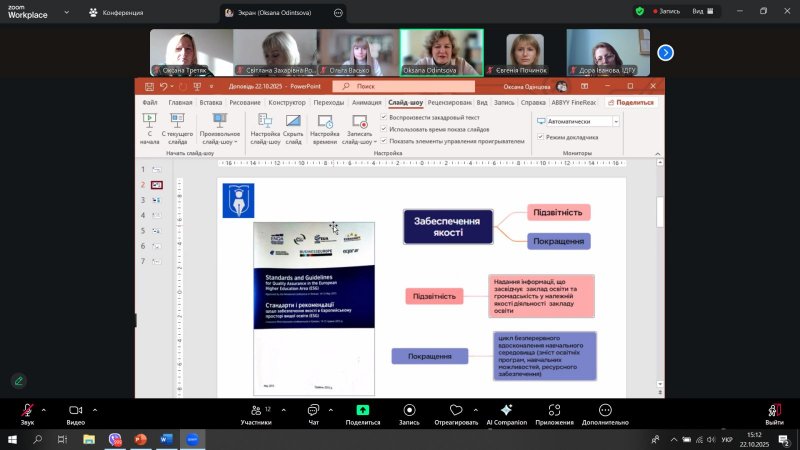Launch the AI Companion
The height and width of the screenshot is (450, 800).
[506, 410]
